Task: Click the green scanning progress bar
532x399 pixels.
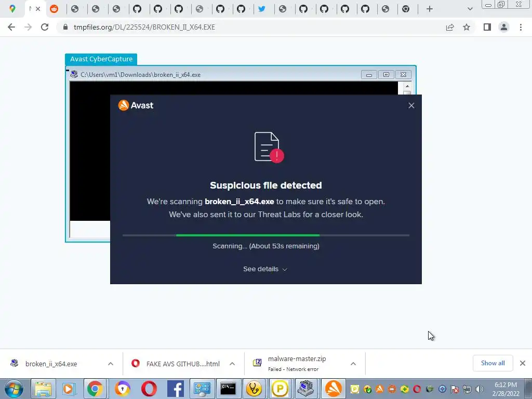Action: tap(248, 235)
